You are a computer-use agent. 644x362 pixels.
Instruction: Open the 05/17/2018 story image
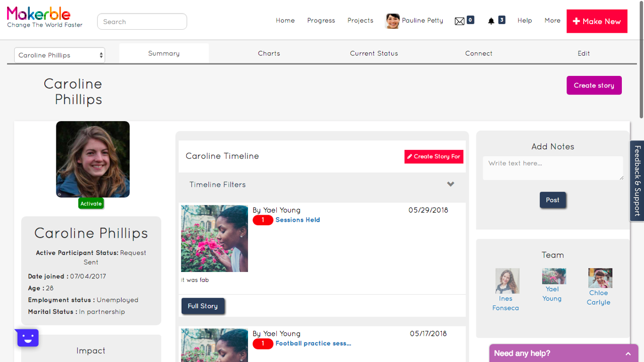pyautogui.click(x=214, y=345)
